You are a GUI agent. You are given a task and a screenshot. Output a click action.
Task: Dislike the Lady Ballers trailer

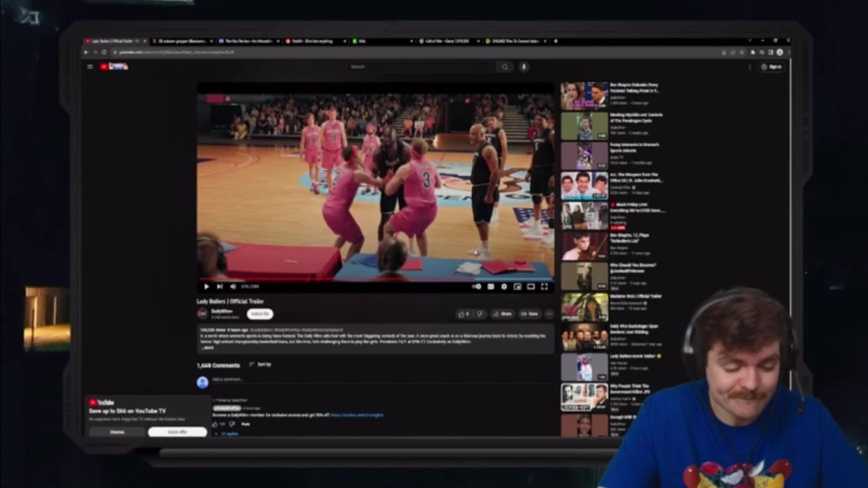(479, 314)
